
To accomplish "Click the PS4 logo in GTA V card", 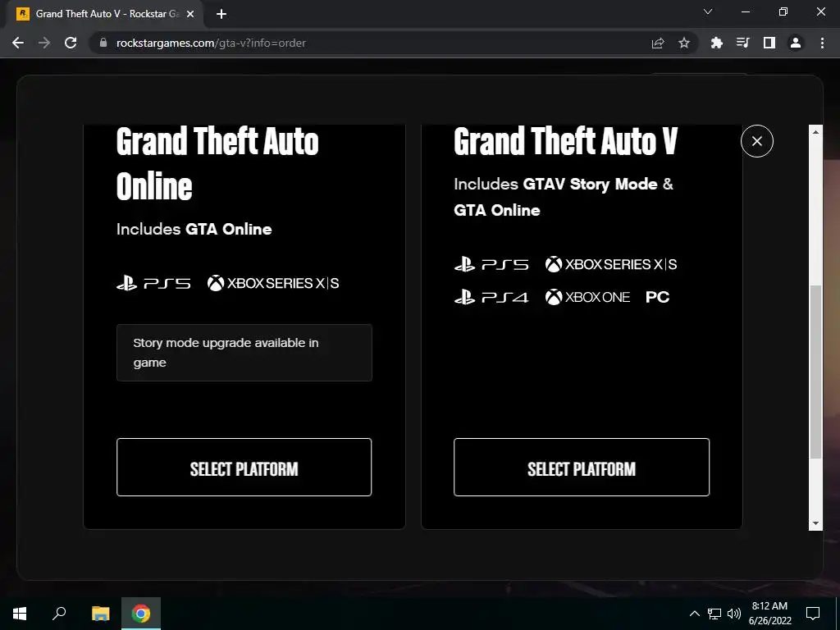I will (x=491, y=297).
